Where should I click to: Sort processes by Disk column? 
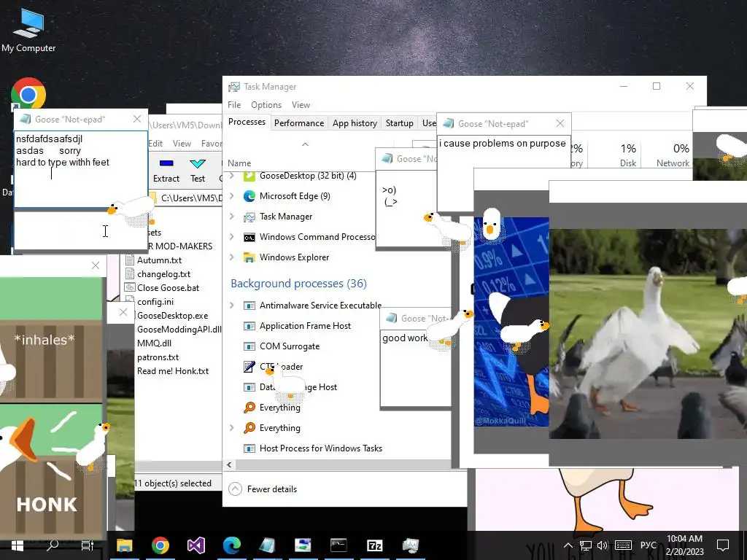628,155
